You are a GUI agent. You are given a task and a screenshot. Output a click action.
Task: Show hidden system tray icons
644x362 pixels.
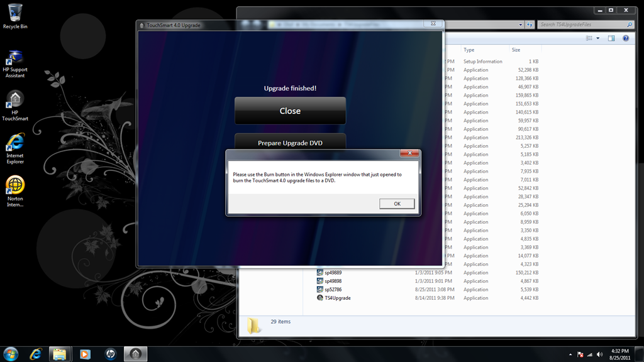point(570,354)
